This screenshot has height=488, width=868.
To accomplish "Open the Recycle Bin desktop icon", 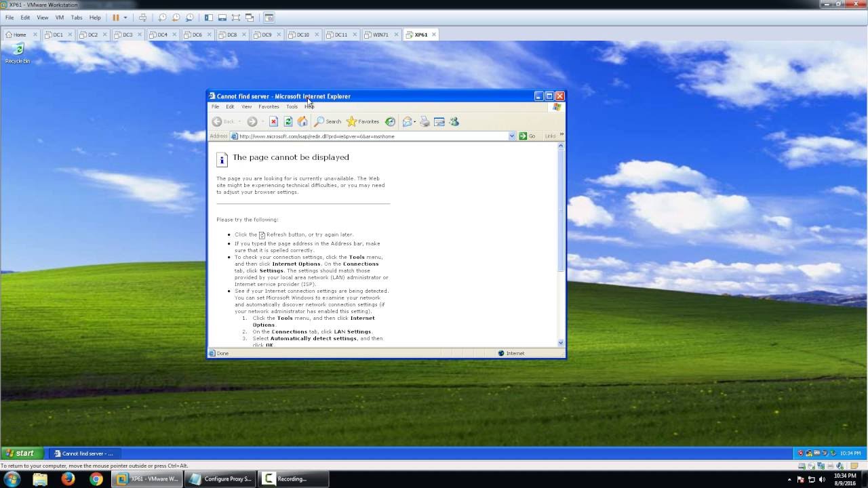I will [18, 53].
